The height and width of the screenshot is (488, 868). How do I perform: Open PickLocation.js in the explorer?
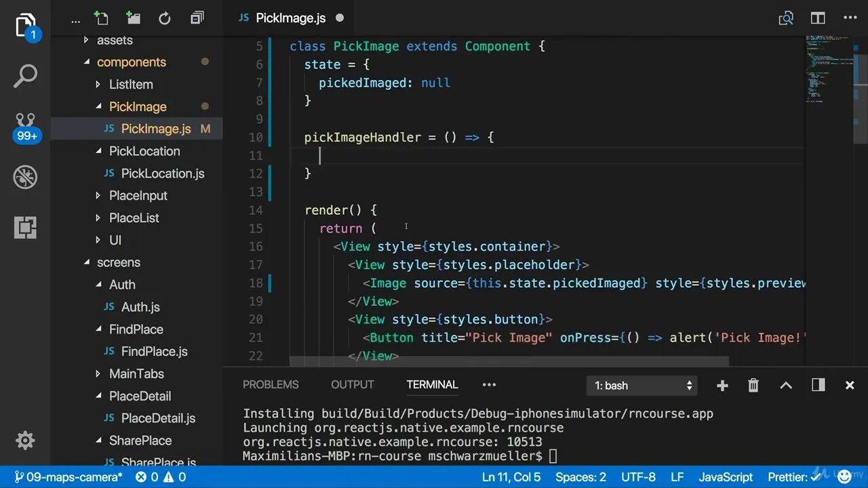pos(163,174)
